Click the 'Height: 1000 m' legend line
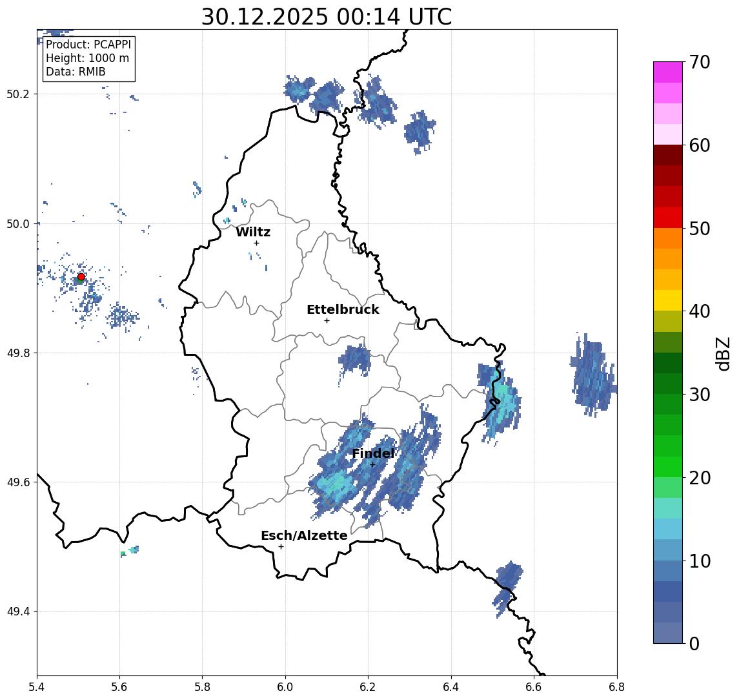The image size is (739, 700). [87, 58]
